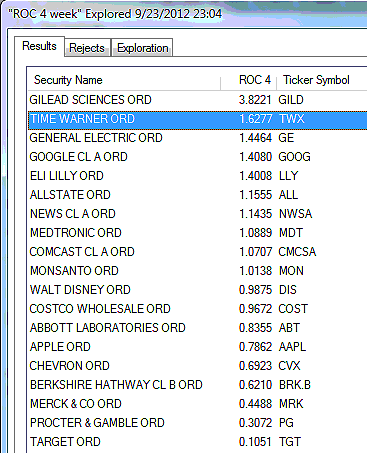
Task: Click the TGT ticker symbol
Action: pos(290,442)
